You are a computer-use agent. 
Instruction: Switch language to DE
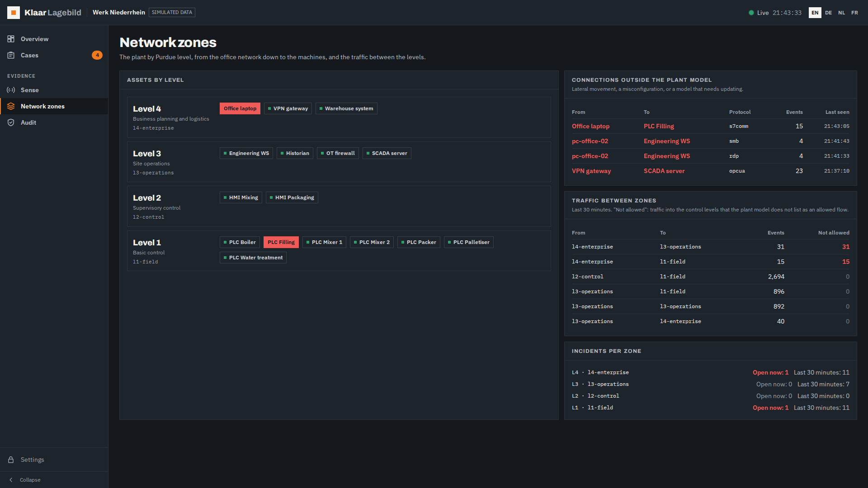pos(828,13)
